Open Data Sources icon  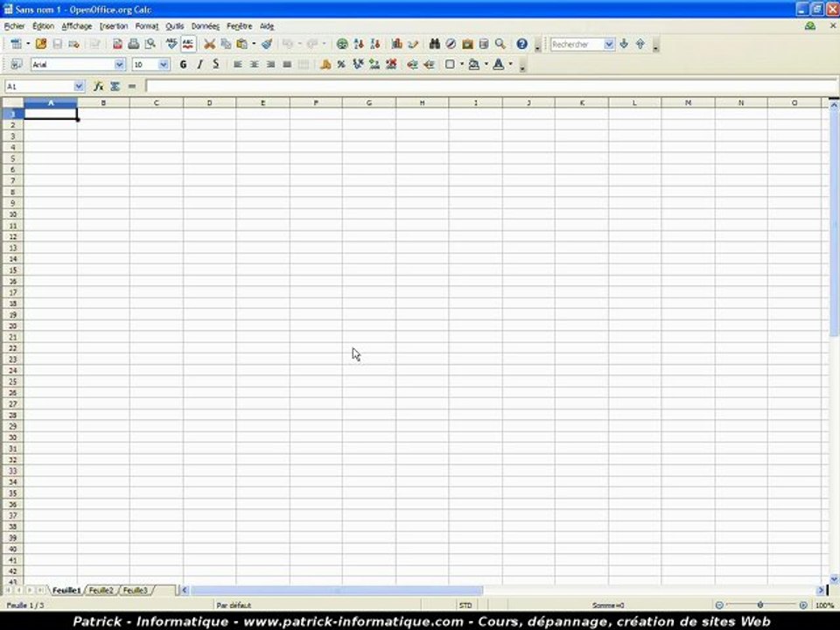(x=484, y=44)
